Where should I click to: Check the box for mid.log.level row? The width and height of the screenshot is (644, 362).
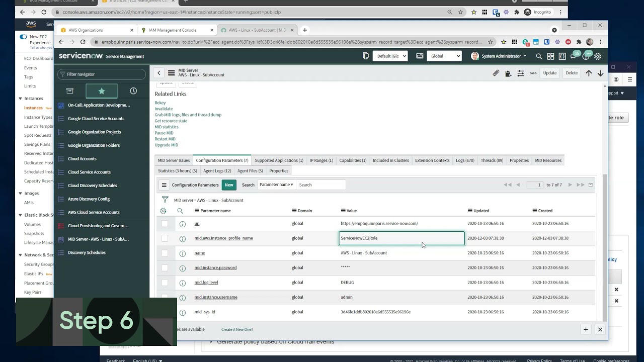165,283
